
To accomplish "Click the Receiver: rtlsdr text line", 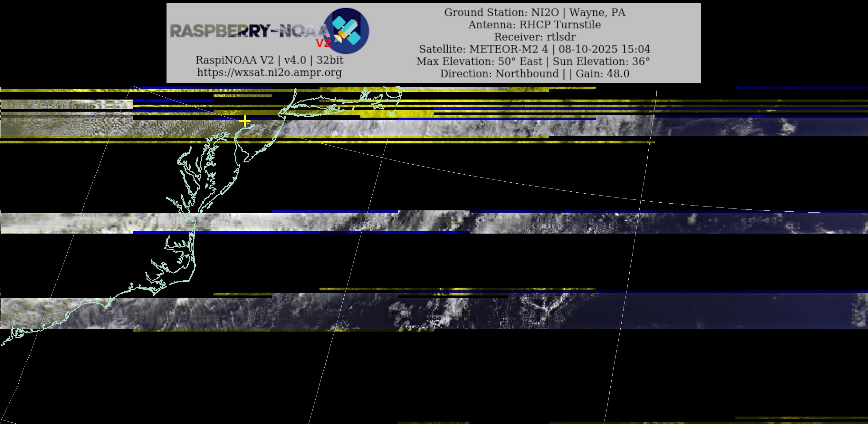I will click(534, 37).
